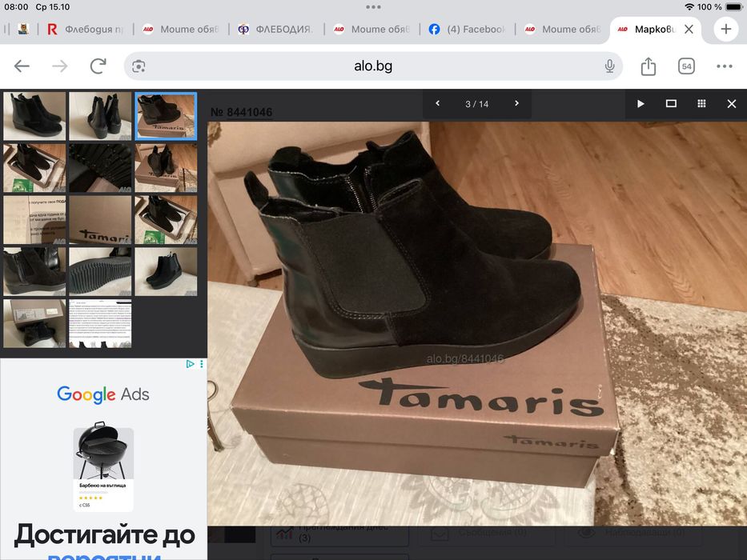Select thumbnail of box label side

click(x=34, y=323)
